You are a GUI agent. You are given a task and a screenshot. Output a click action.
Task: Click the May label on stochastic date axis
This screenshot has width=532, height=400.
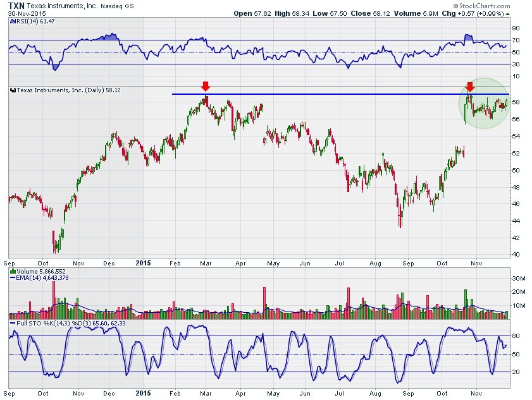(x=273, y=393)
